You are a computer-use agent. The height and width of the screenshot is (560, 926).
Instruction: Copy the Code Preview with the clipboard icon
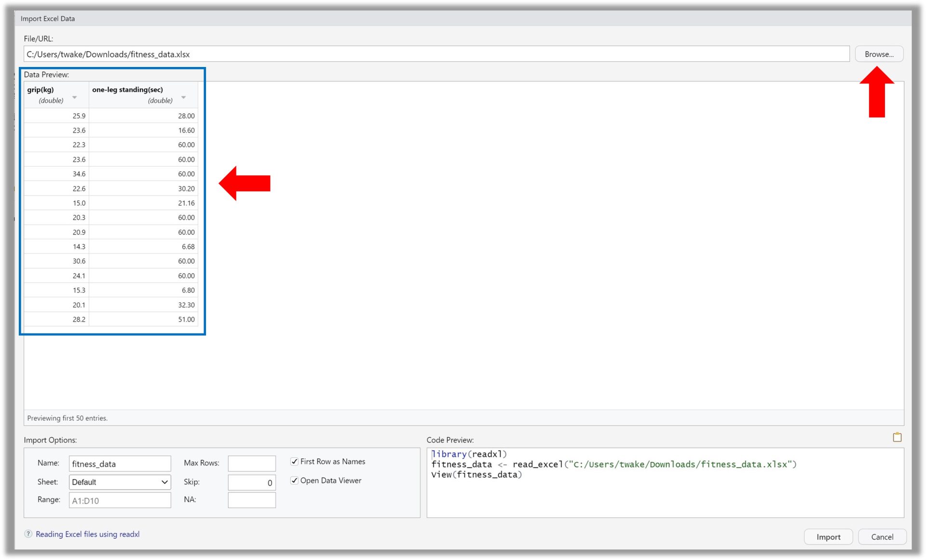tap(898, 437)
